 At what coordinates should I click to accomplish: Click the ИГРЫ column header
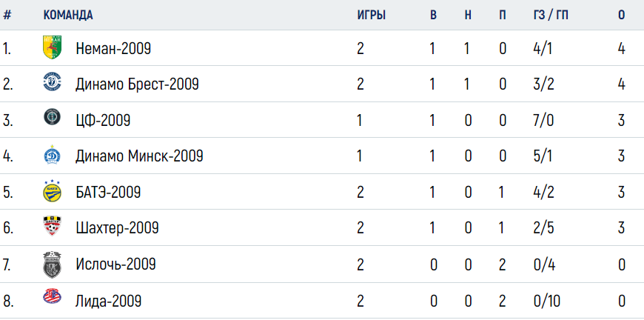pyautogui.click(x=372, y=16)
